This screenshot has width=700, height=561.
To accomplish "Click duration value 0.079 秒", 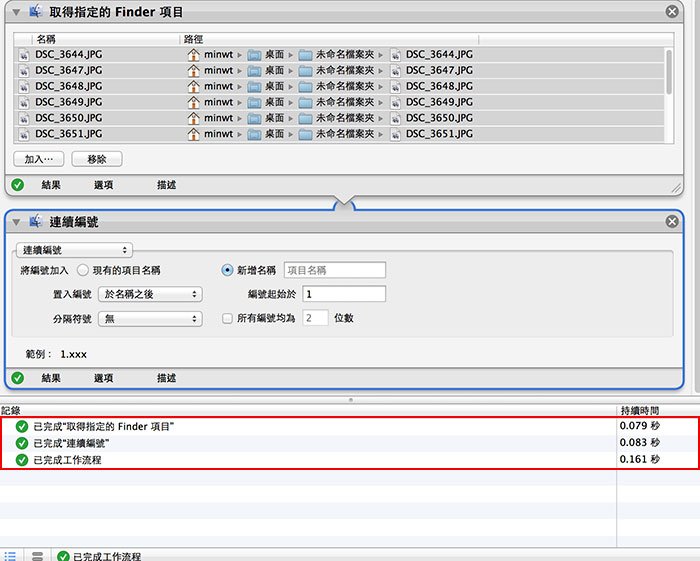I will click(x=639, y=426).
